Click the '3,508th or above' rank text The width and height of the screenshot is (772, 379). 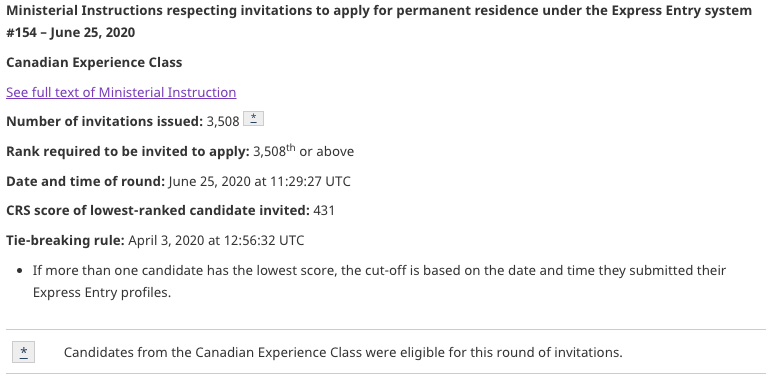303,151
